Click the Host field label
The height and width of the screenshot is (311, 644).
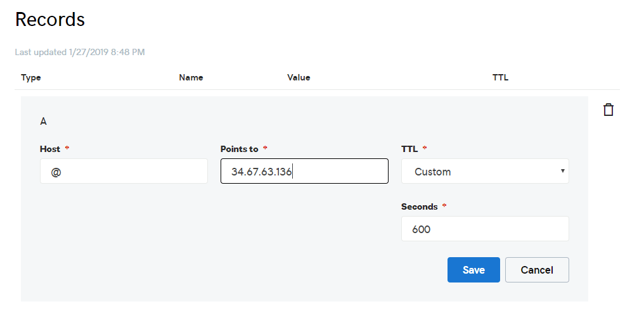tap(50, 149)
